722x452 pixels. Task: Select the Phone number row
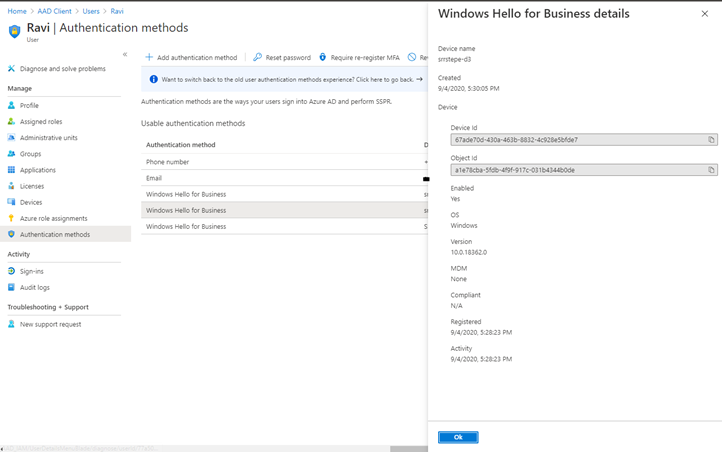285,162
